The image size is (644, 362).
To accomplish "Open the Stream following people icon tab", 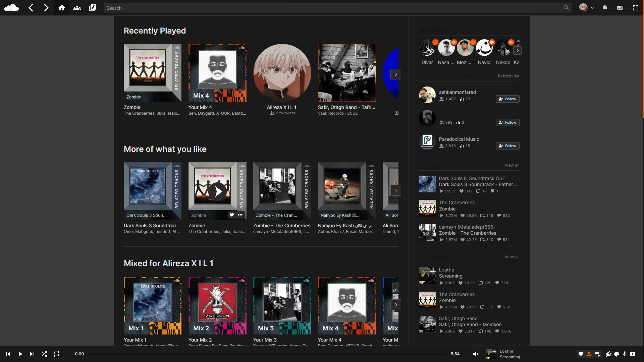I will (x=77, y=8).
